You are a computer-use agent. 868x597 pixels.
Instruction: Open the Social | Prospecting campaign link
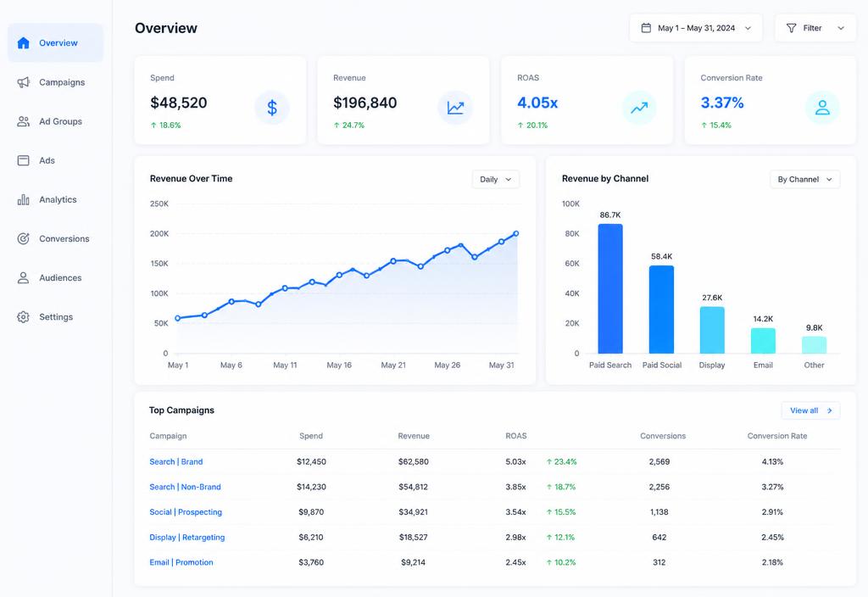(186, 511)
